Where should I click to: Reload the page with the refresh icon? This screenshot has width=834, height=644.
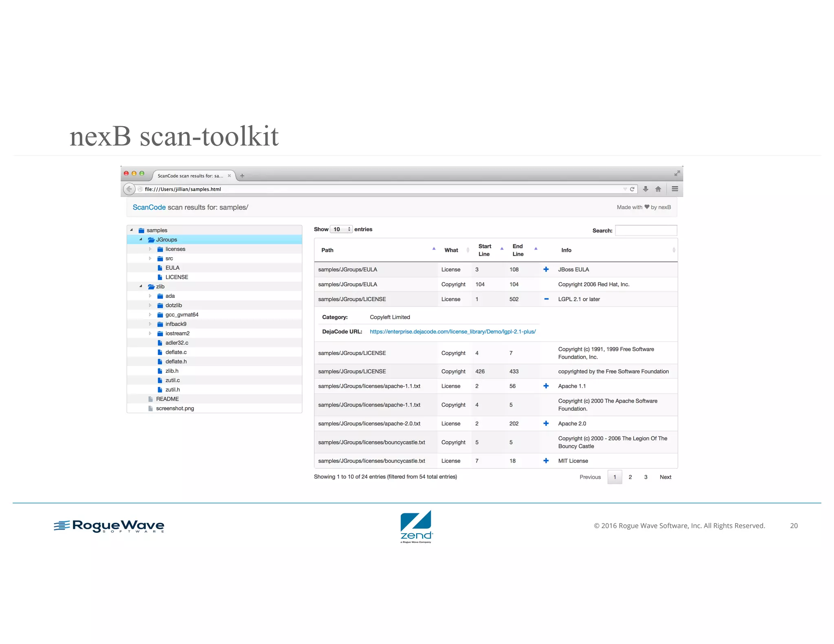(x=632, y=189)
